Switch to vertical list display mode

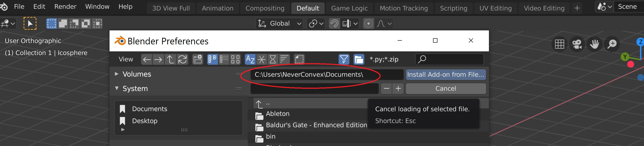click(x=212, y=59)
